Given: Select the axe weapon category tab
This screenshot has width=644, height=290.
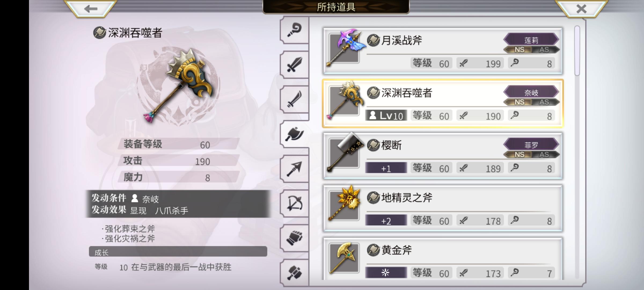Looking at the screenshot, I should [x=294, y=134].
